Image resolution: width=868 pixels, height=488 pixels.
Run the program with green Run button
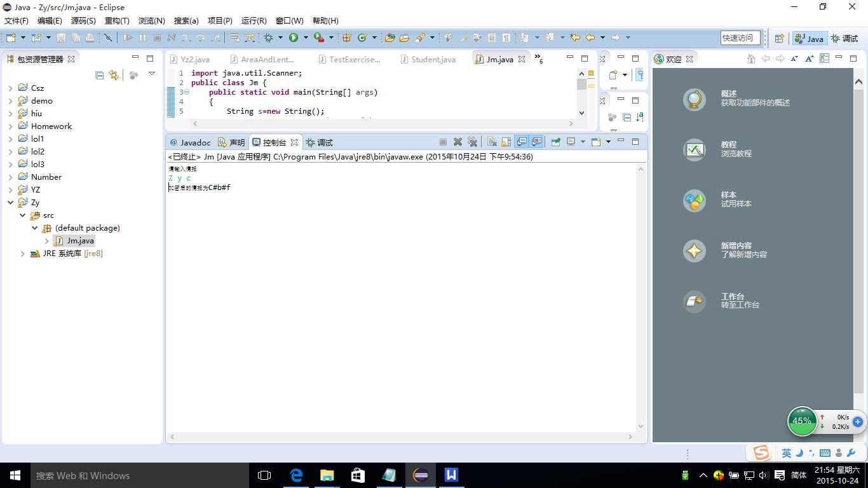[x=294, y=38]
